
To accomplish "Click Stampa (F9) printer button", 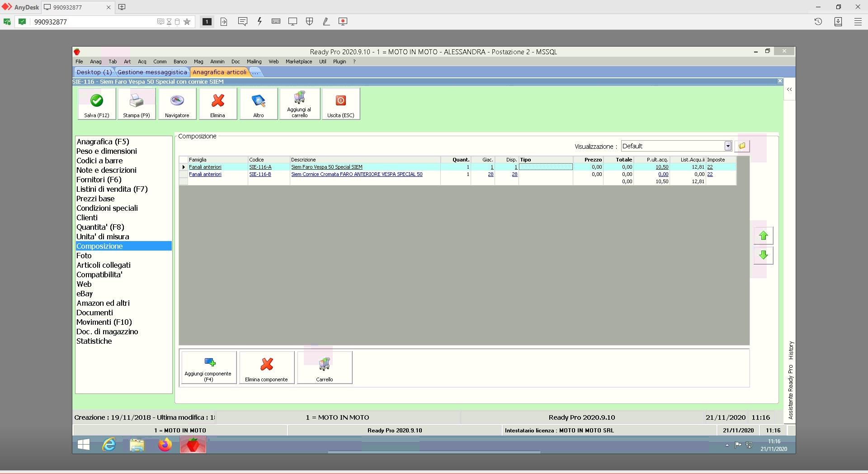I will (137, 104).
